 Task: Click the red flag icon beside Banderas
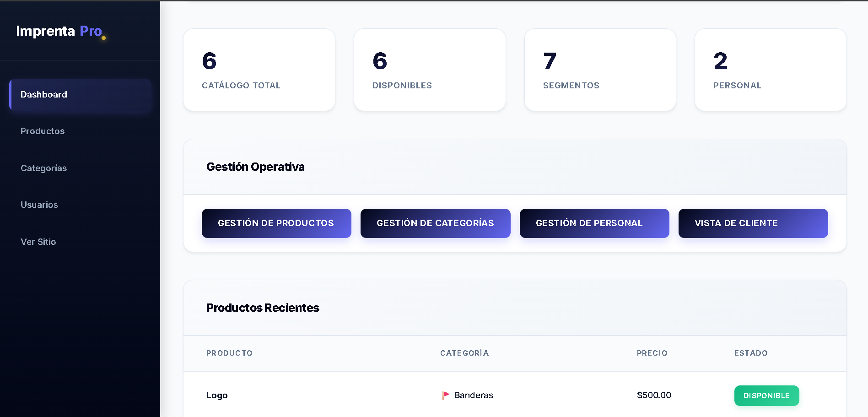click(x=446, y=395)
